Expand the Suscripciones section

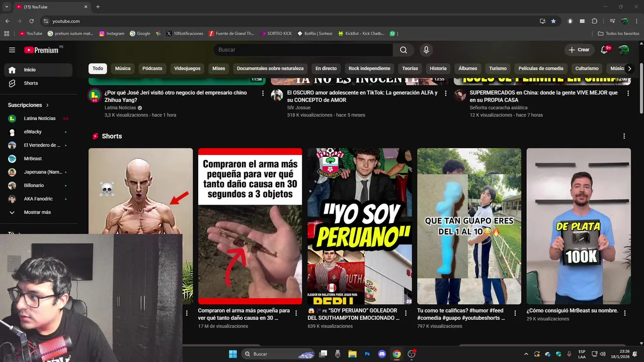coord(29,105)
